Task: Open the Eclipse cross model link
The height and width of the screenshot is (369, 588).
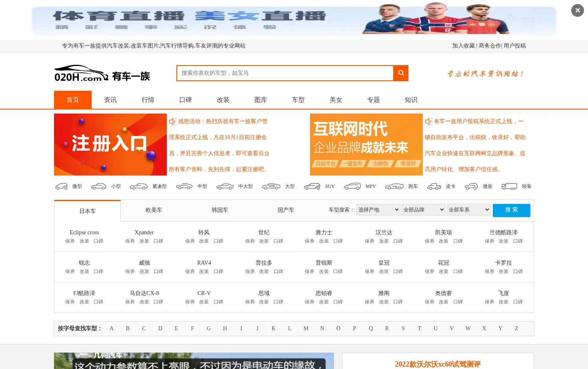Action: coord(84,232)
